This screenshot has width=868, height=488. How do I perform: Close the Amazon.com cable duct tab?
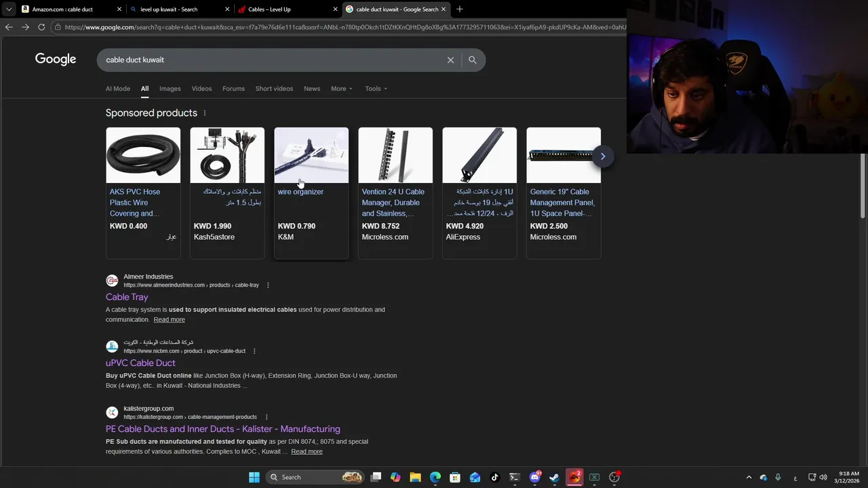(119, 9)
